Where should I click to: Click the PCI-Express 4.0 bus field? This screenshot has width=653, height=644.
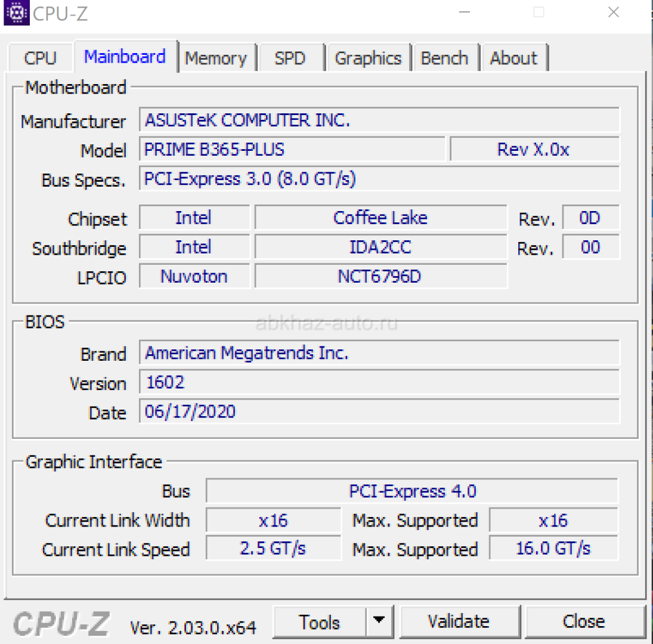click(x=412, y=491)
